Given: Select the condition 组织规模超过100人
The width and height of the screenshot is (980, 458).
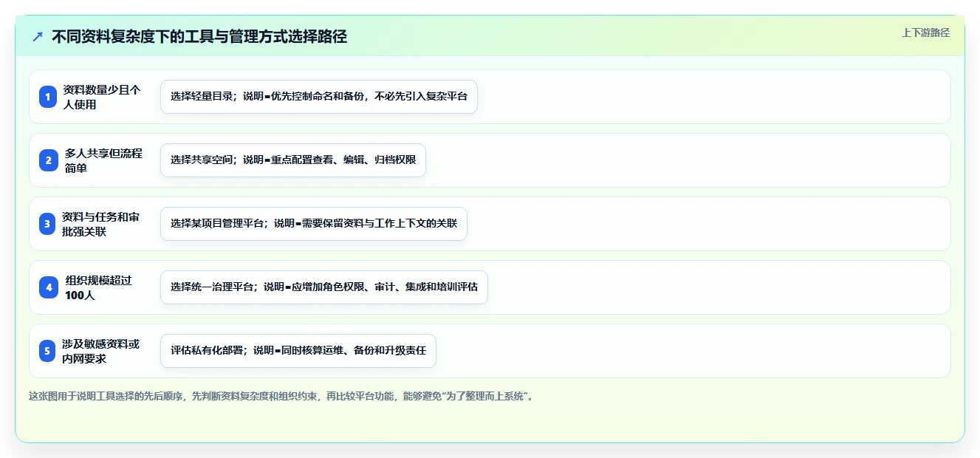Looking at the screenshot, I should [x=99, y=287].
